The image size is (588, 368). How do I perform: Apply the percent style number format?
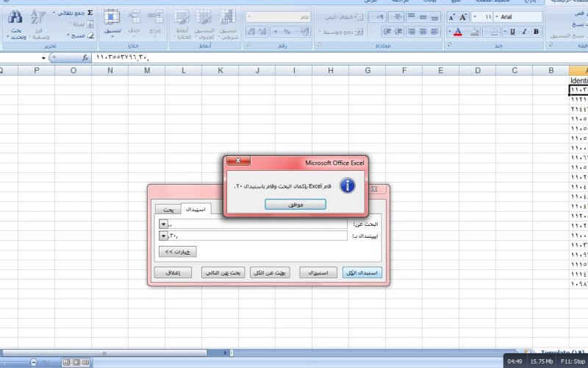pos(287,32)
